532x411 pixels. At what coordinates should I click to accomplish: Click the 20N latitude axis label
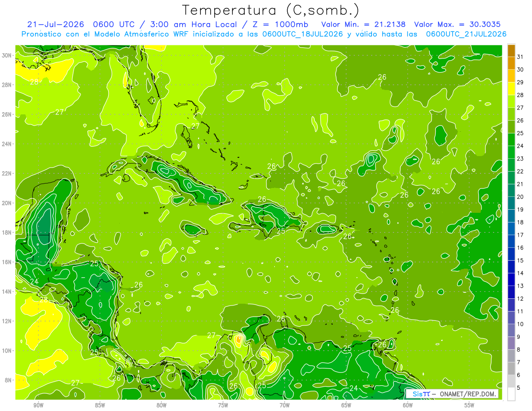[7, 203]
